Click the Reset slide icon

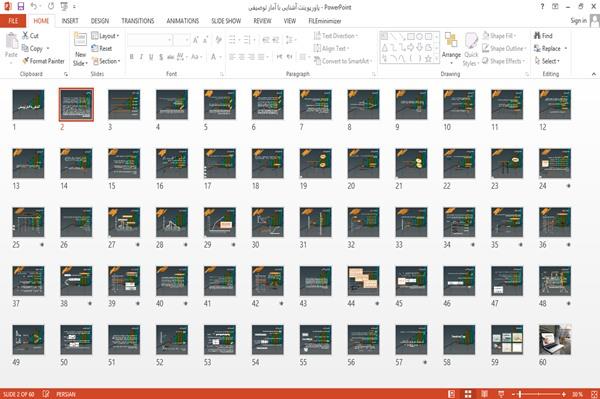click(95, 48)
